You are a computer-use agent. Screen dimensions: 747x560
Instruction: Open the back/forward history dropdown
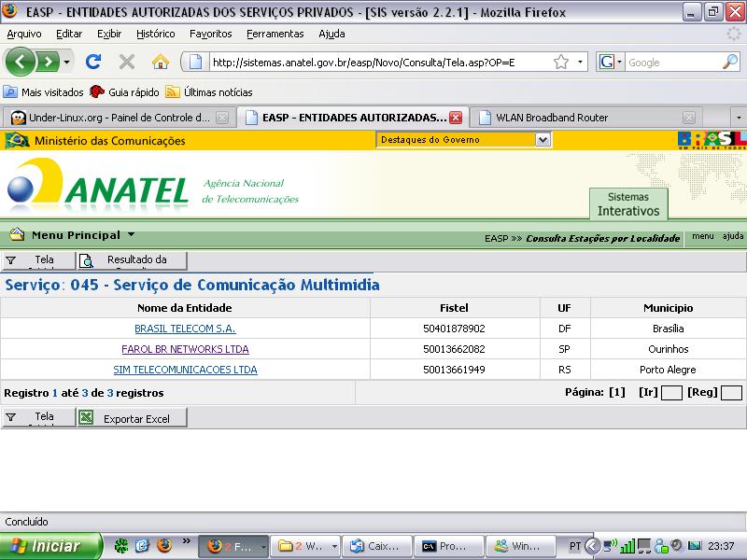click(x=66, y=62)
